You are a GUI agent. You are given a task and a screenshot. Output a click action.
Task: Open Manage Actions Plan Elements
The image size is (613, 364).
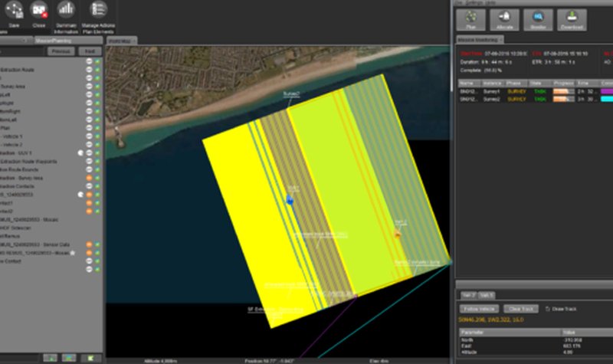pyautogui.click(x=97, y=11)
